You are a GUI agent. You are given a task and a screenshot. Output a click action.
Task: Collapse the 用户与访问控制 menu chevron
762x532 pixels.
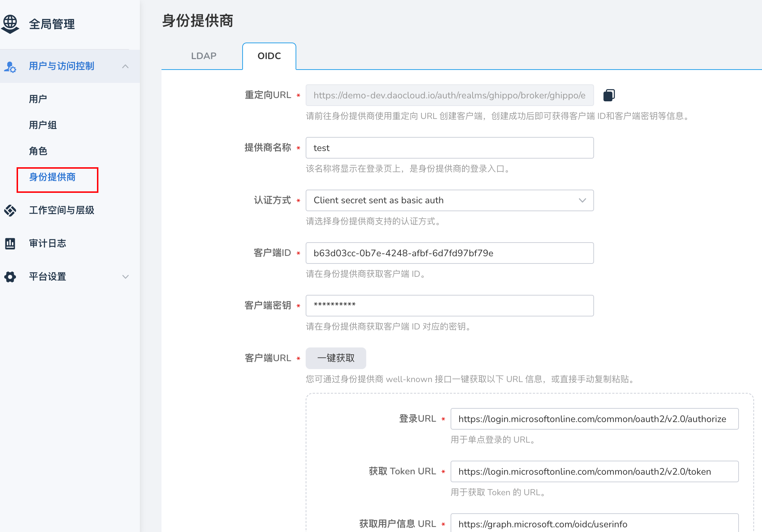125,66
